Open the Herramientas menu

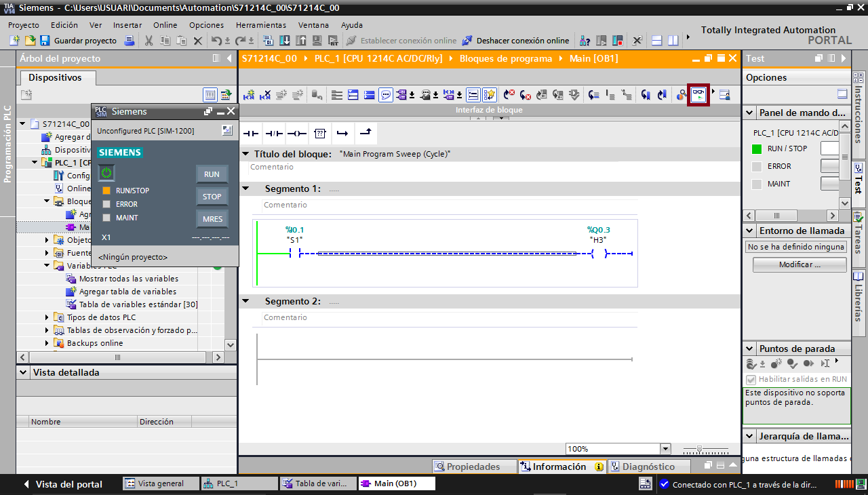coord(260,25)
